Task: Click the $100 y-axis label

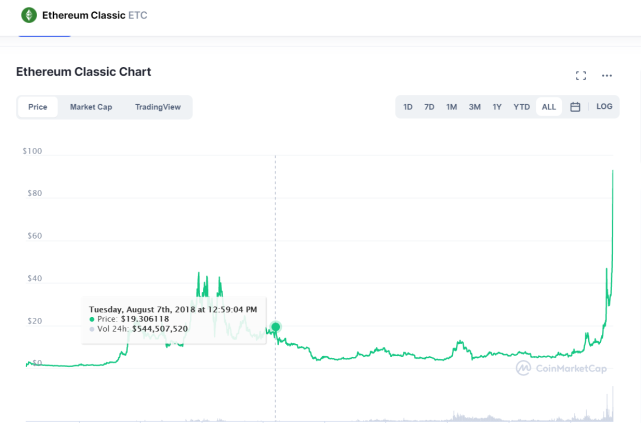Action: 32,151
